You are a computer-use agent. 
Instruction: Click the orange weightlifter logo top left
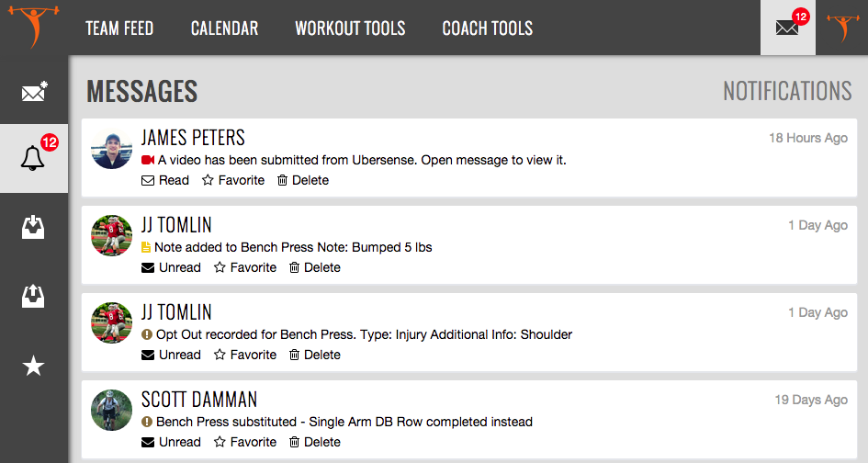click(x=33, y=28)
